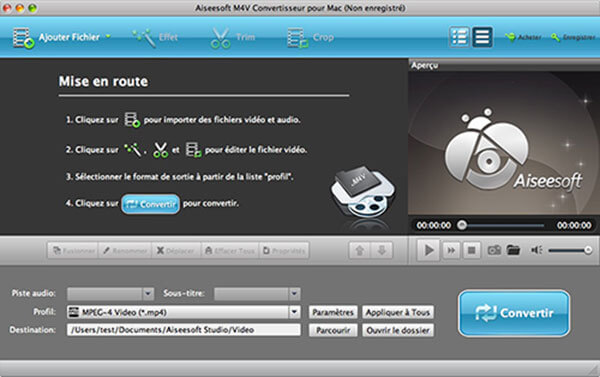
Task: Click the magic wand icon in step 2
Action: coord(132,150)
